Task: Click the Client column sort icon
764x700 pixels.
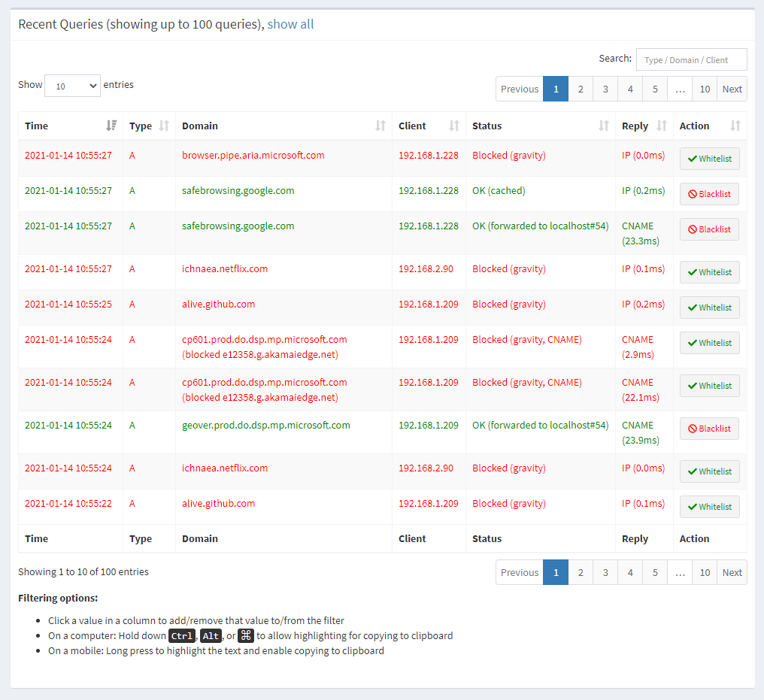Action: point(454,126)
